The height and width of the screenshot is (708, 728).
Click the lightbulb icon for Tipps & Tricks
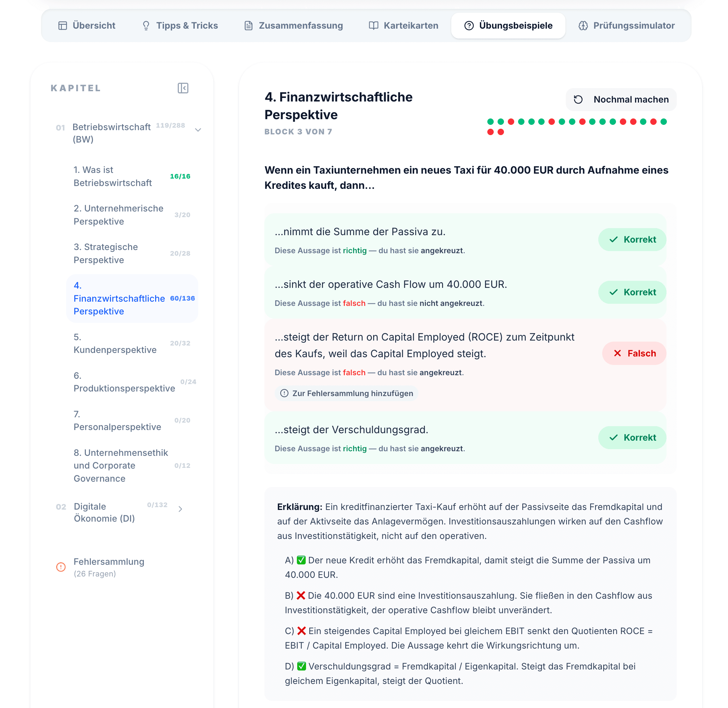click(x=146, y=26)
